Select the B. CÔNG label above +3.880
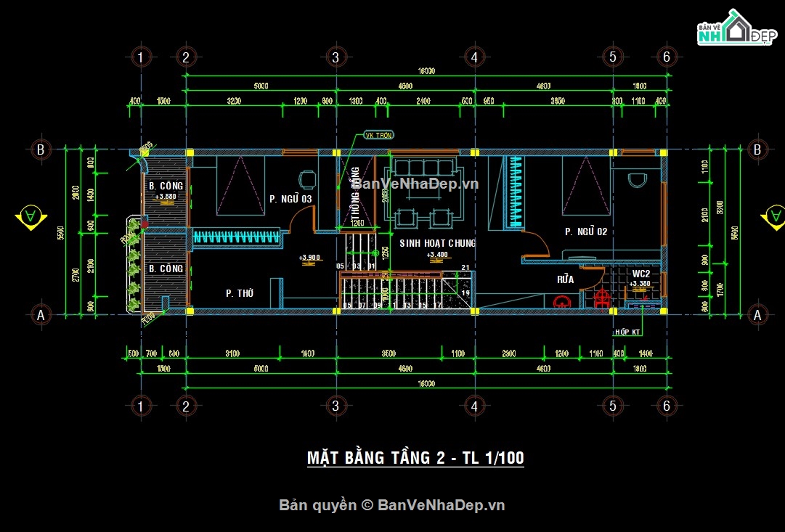785x532 pixels. pyautogui.click(x=166, y=186)
